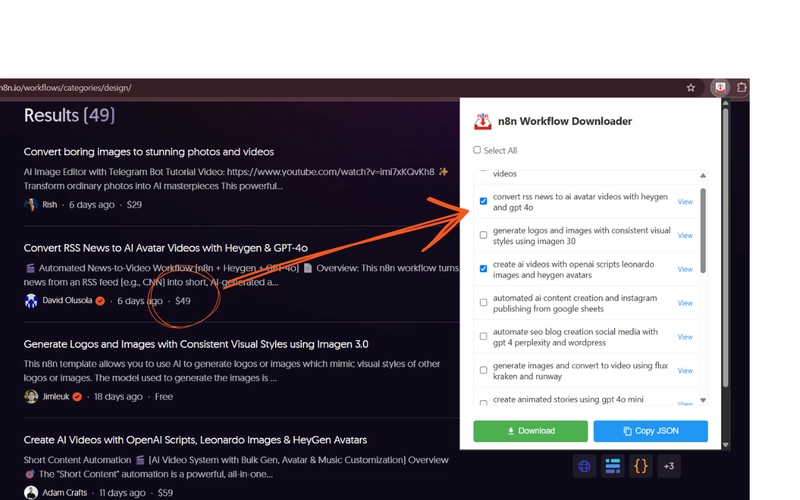
Task: Click the curly braces JSON icon
Action: (x=641, y=466)
